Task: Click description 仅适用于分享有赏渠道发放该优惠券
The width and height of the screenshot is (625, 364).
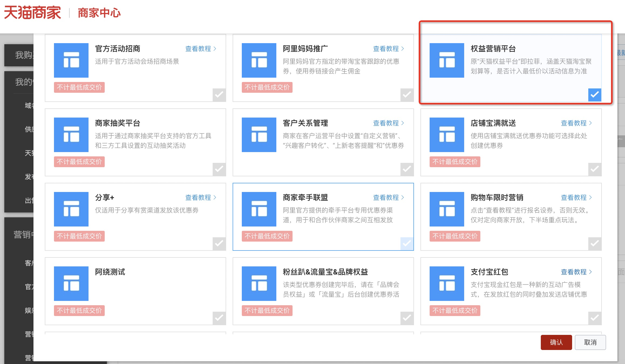Action: coord(147,210)
